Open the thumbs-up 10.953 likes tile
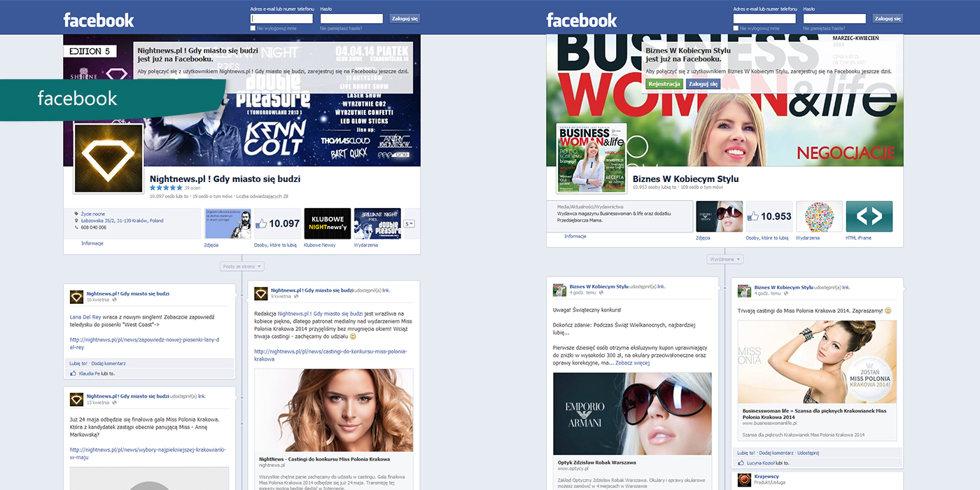 pos(769,216)
